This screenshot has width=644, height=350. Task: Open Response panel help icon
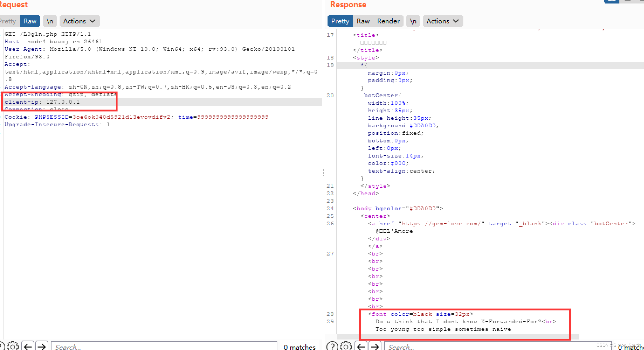point(332,346)
